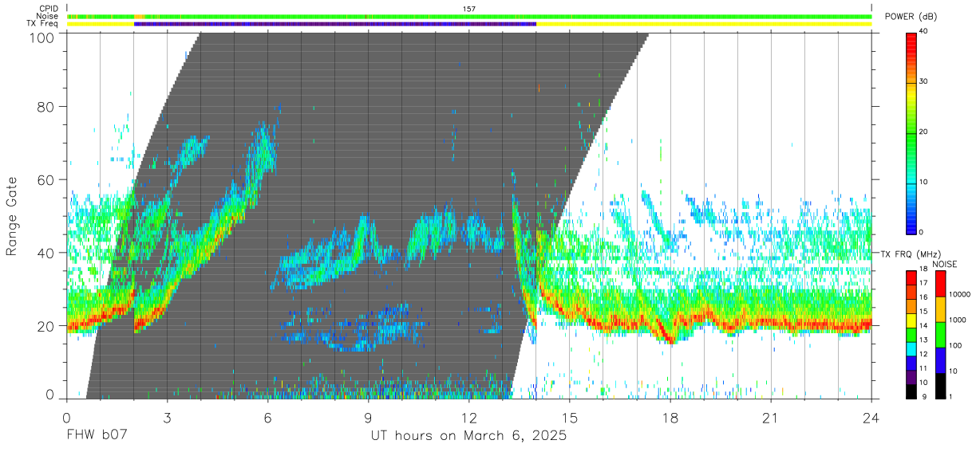Viewport: 980px width, 452px height.
Task: Click the 6 tick on UT hours axis
Action: coord(267,417)
